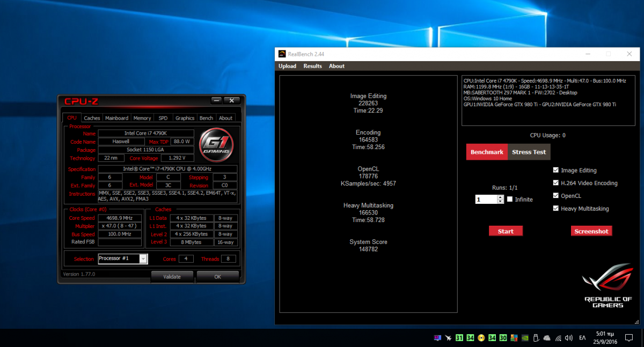This screenshot has width=644, height=347.
Task: Open the taskbar clock showing 5:01
Action: coord(604,337)
